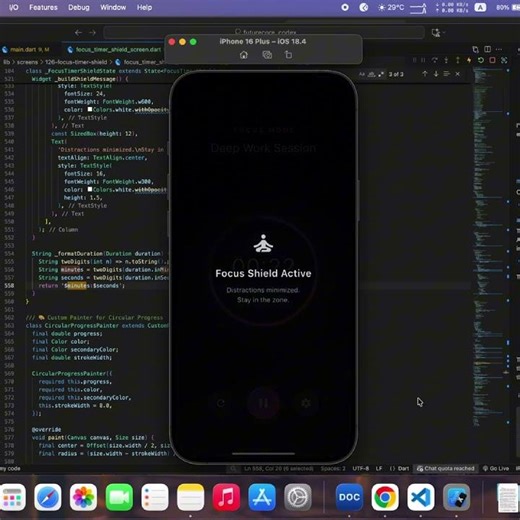Take a simulator screenshot
Image resolution: width=520 pixels, height=520 pixels.
(267, 55)
